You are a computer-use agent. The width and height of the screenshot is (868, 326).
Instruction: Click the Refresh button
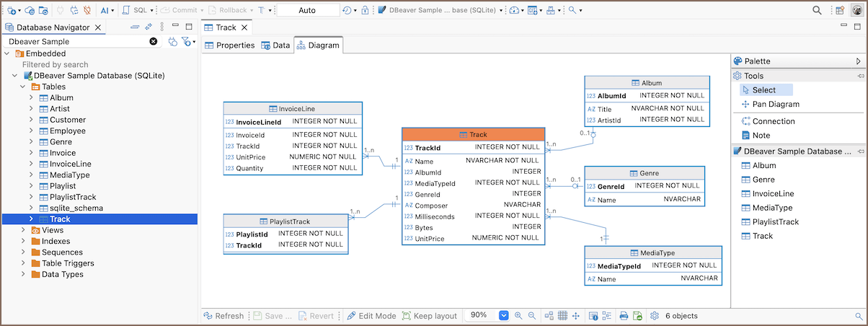223,316
